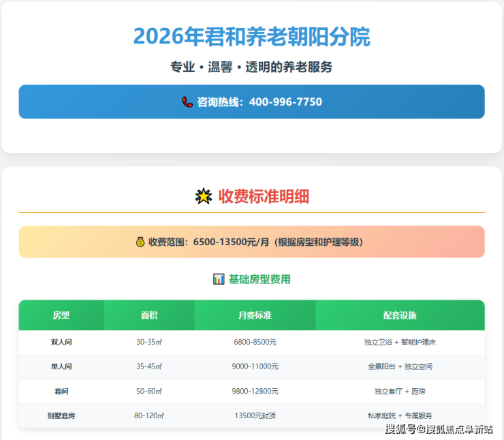This screenshot has width=504, height=440.
Task: Click the bar chart icon before 基础房型费用
Action: (x=219, y=279)
